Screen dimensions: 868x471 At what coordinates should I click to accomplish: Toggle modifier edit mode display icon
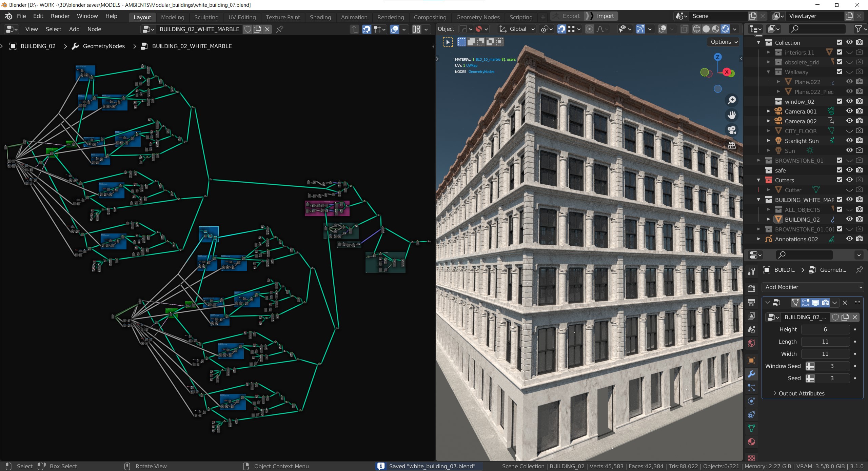tap(806, 303)
